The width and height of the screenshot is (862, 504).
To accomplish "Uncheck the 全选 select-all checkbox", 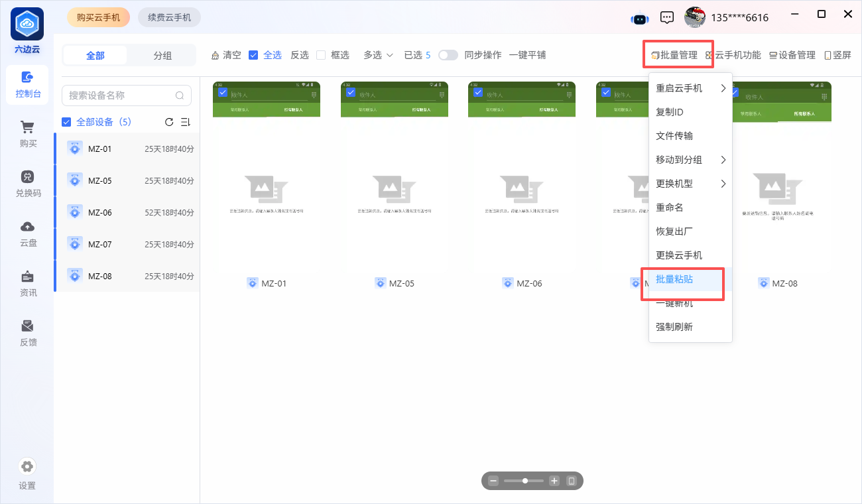I will click(x=253, y=55).
